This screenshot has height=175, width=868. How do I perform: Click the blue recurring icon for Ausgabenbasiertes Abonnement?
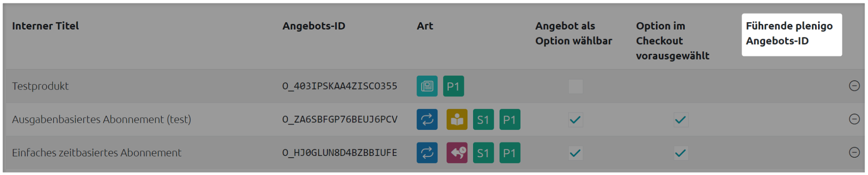[x=427, y=119]
